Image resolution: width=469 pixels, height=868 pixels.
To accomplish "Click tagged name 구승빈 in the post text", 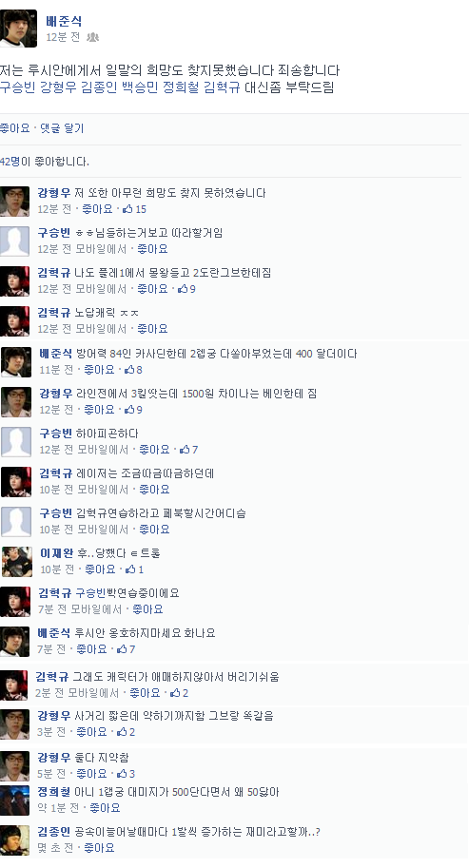I will click(18, 87).
